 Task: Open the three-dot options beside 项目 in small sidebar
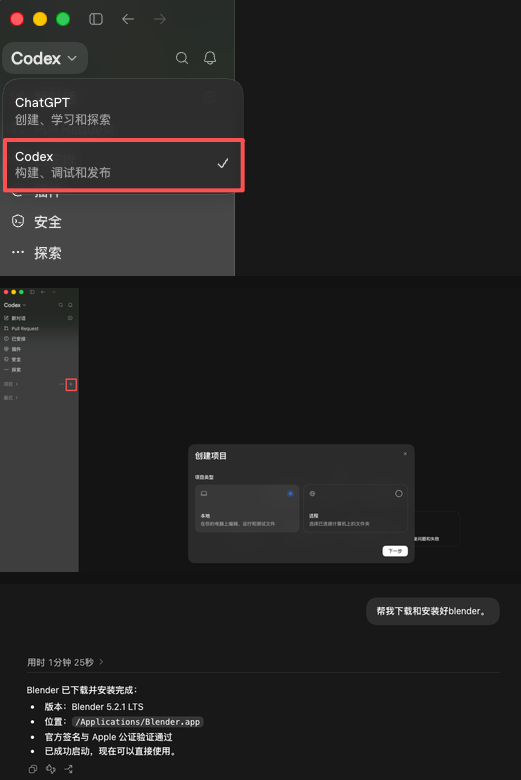click(x=61, y=385)
